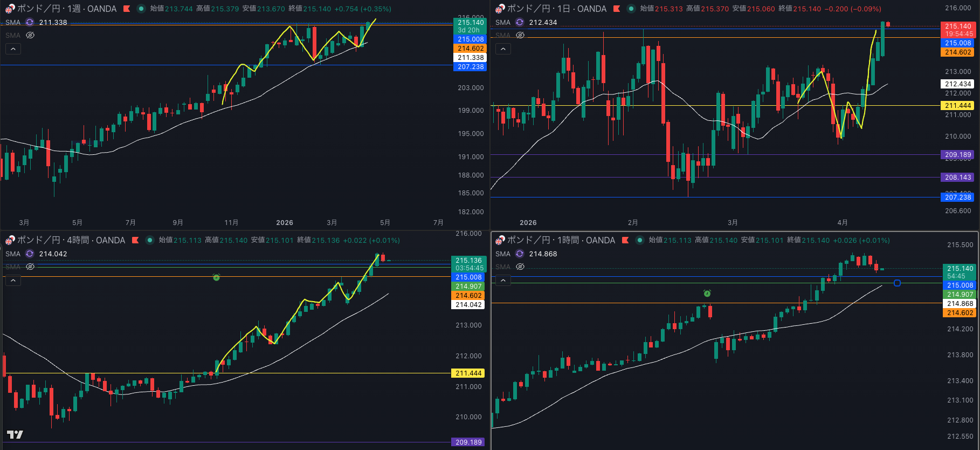Screen dimensions: 980x450
Task: Click the green alert clock icon on 1時間 chart
Action: (x=707, y=294)
